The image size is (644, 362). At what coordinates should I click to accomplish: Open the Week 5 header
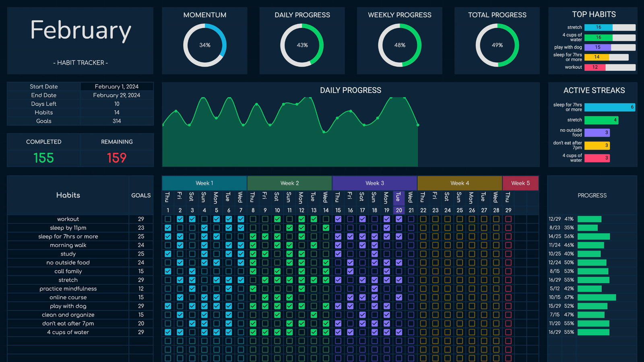point(520,183)
